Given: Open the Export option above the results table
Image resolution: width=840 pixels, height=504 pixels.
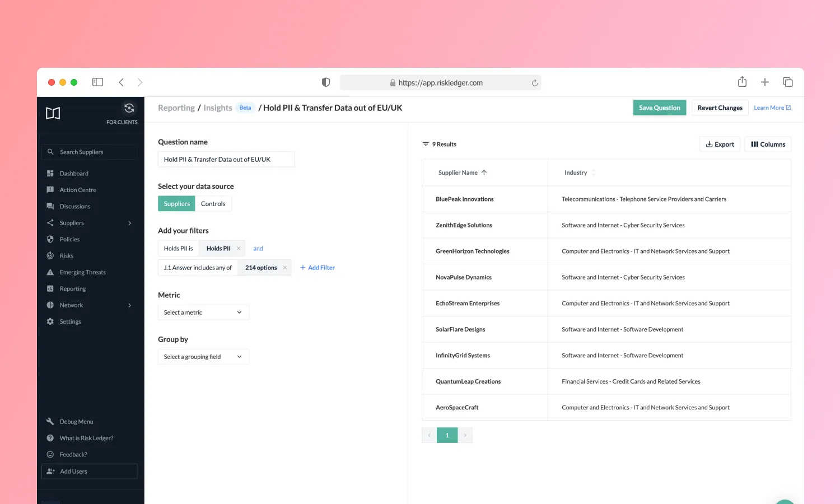Looking at the screenshot, I should coord(720,144).
